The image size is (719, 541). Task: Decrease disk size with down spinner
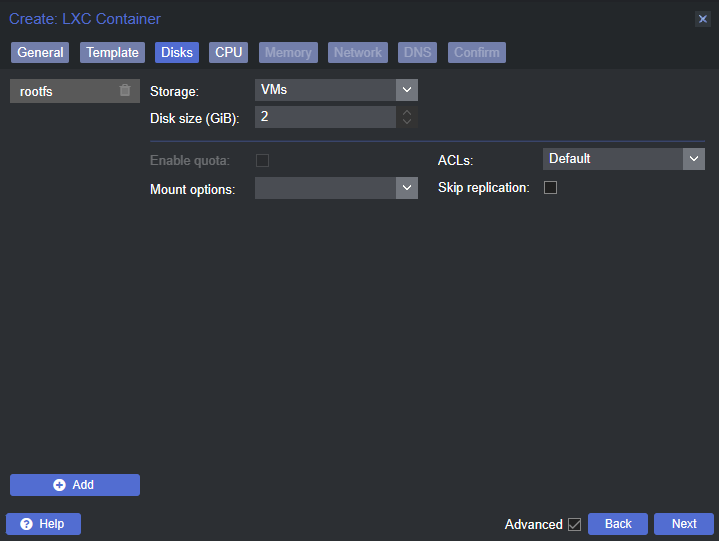(x=407, y=122)
